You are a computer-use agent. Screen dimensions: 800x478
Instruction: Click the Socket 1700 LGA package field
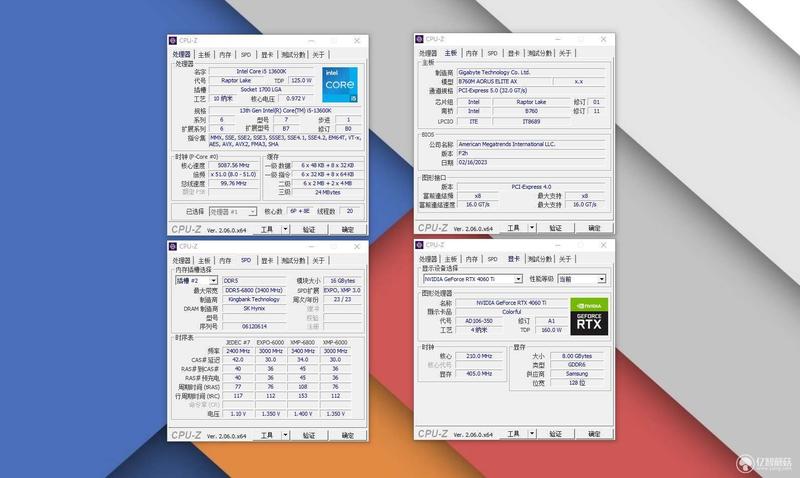[x=261, y=89]
